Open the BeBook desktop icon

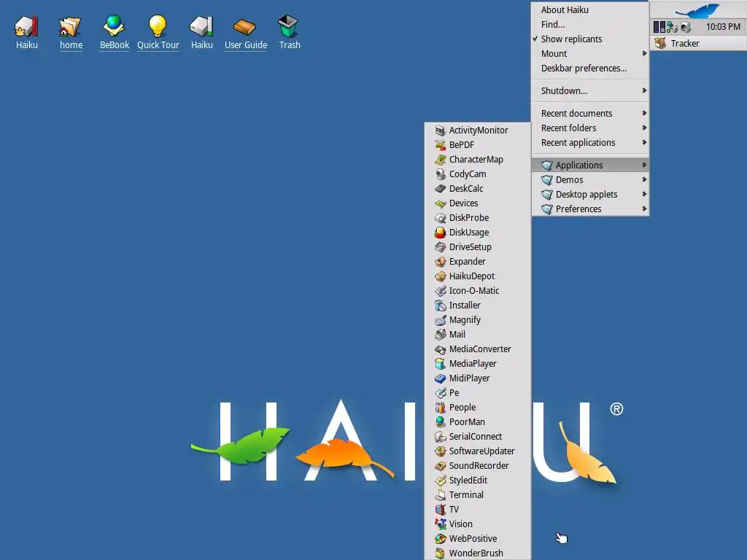[x=114, y=32]
